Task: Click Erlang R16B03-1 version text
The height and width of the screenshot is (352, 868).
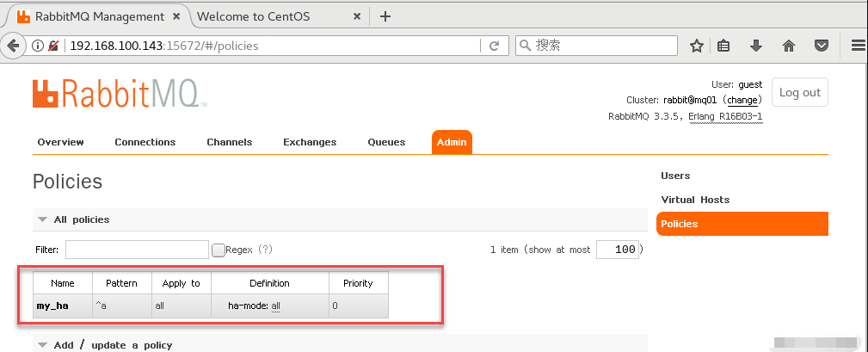Action: [x=726, y=117]
